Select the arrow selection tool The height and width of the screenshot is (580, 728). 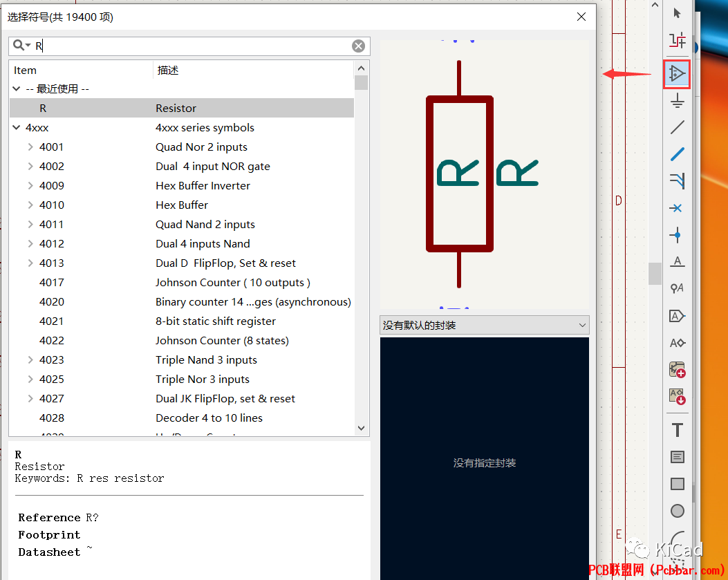[x=677, y=13]
